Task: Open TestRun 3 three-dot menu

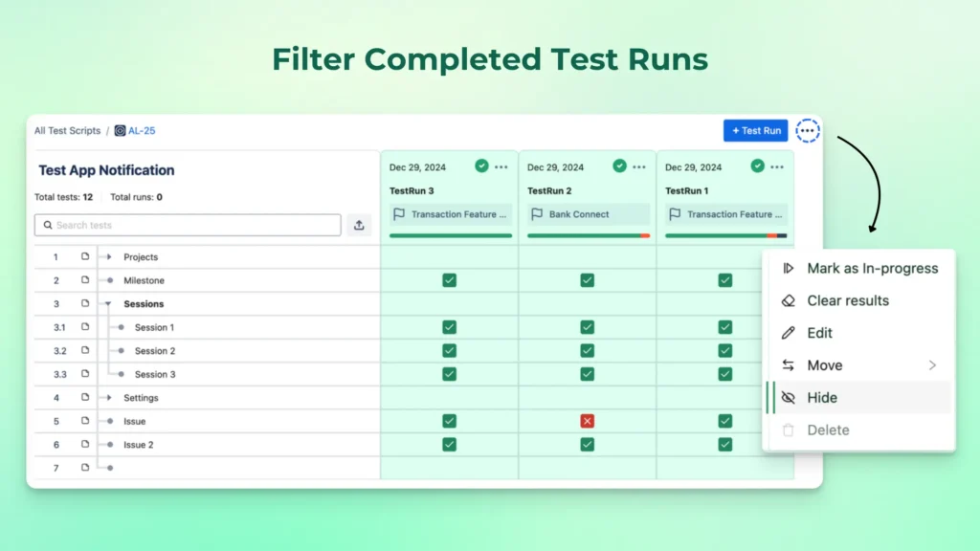Action: click(501, 166)
